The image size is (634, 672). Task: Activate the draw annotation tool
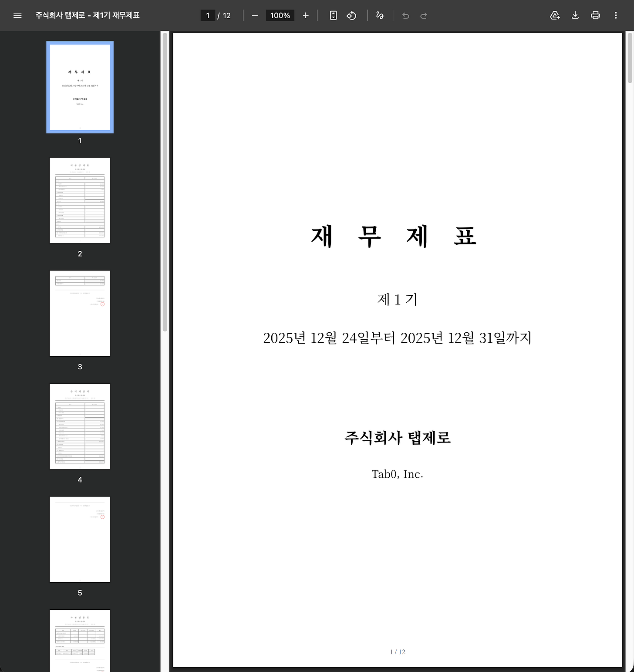380,15
